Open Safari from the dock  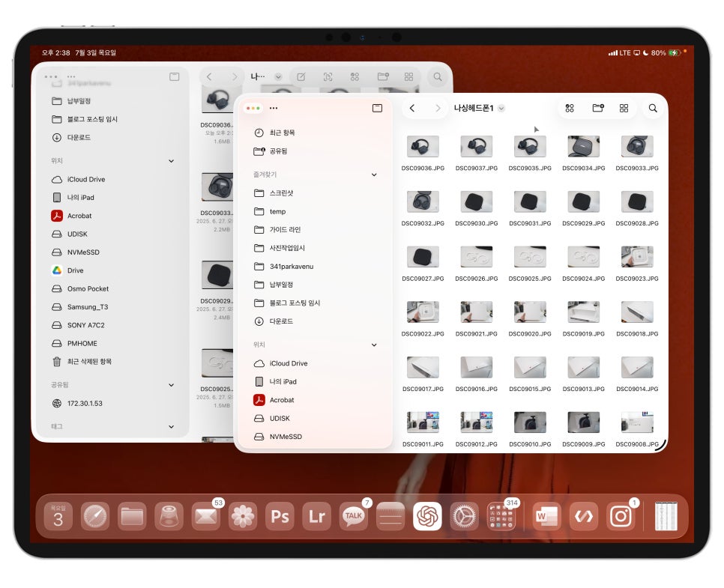[x=95, y=516]
